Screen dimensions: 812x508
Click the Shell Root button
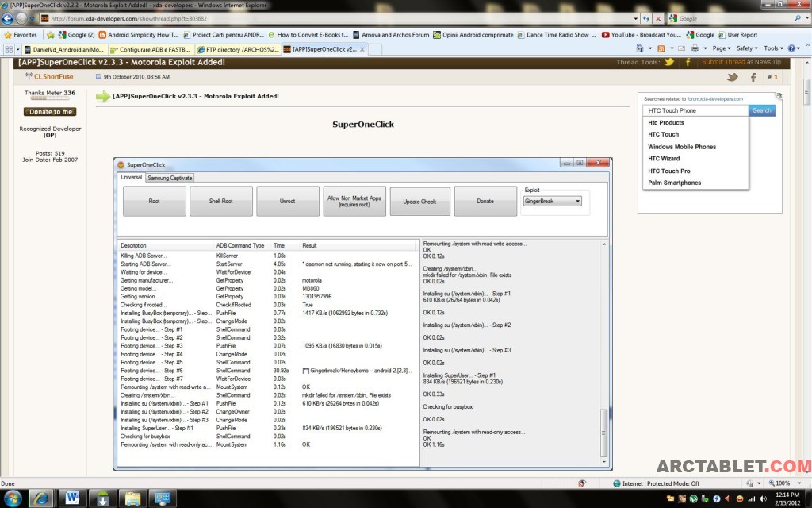pos(221,201)
